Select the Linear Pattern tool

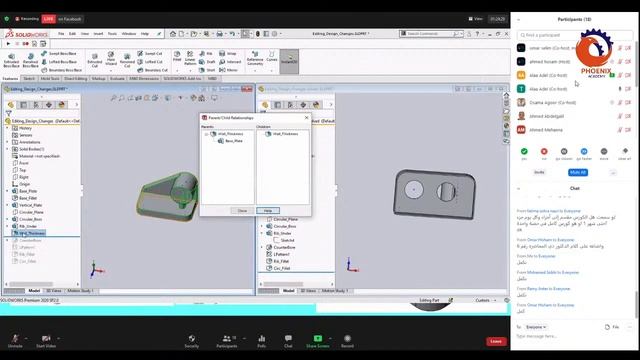tap(190, 58)
